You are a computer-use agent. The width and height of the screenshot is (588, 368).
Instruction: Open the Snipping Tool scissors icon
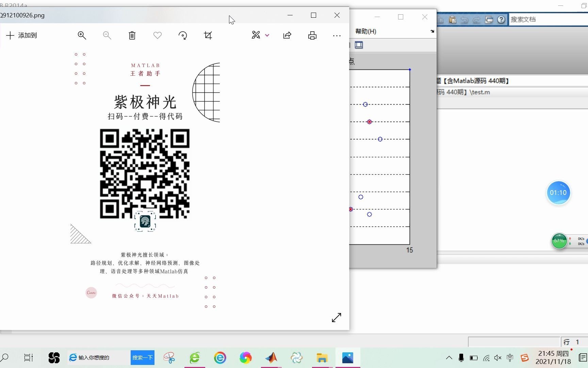[169, 358]
